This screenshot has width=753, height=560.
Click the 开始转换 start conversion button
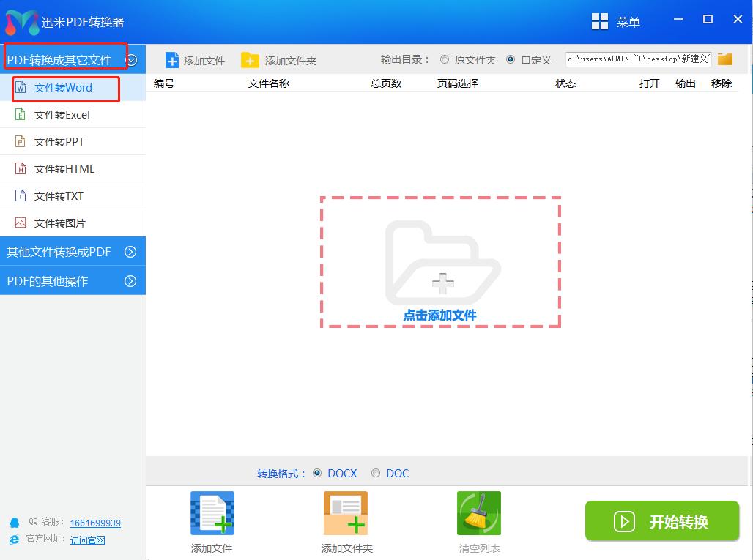[661, 521]
